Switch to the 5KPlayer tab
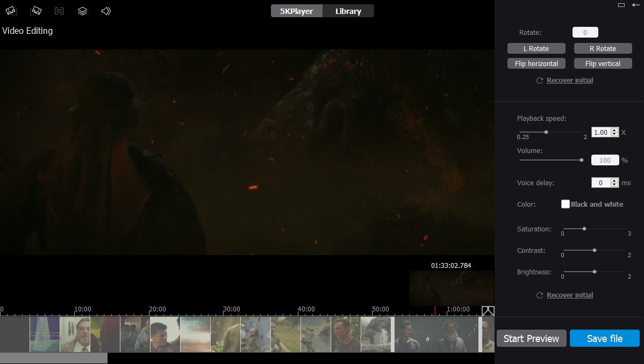644x364 pixels. point(296,11)
